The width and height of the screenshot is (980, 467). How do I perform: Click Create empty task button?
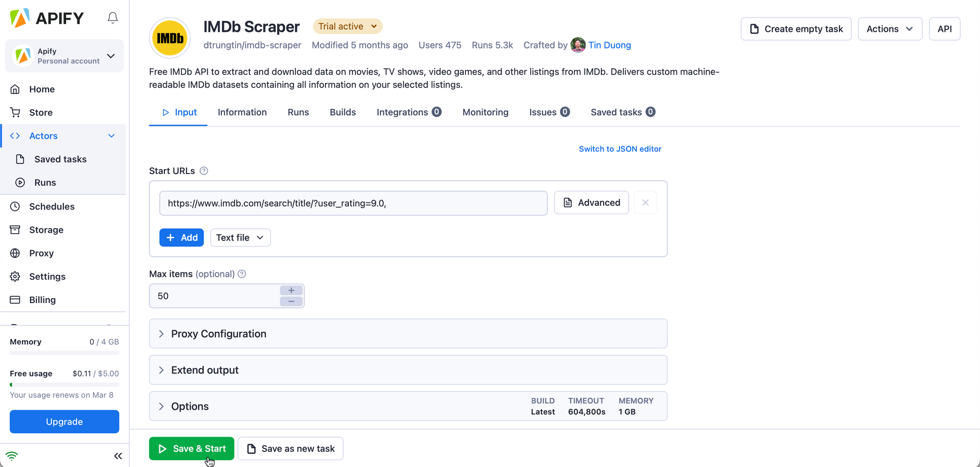pos(796,29)
